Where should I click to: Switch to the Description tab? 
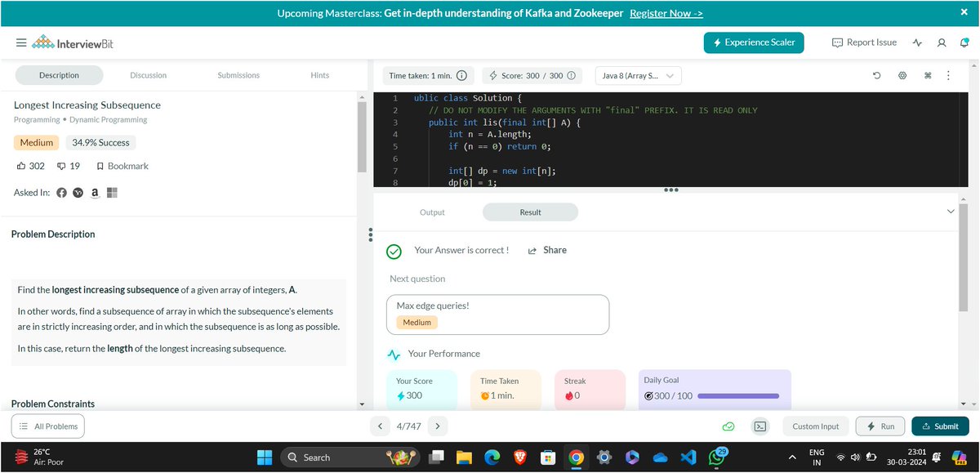tap(59, 75)
